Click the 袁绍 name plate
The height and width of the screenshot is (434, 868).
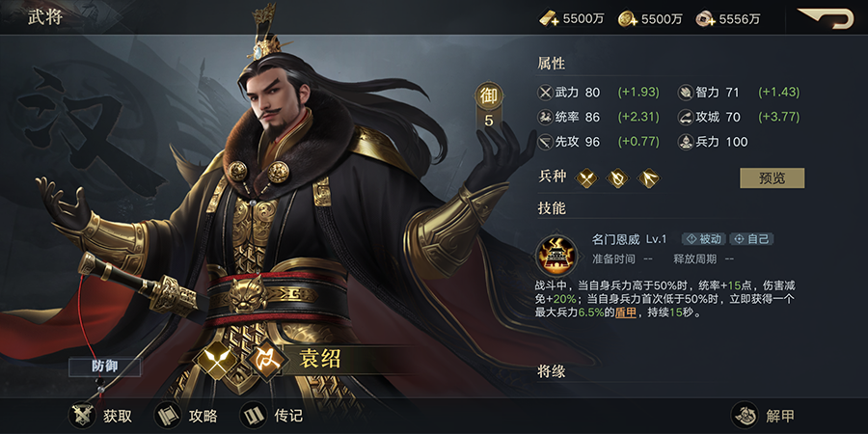point(320,360)
